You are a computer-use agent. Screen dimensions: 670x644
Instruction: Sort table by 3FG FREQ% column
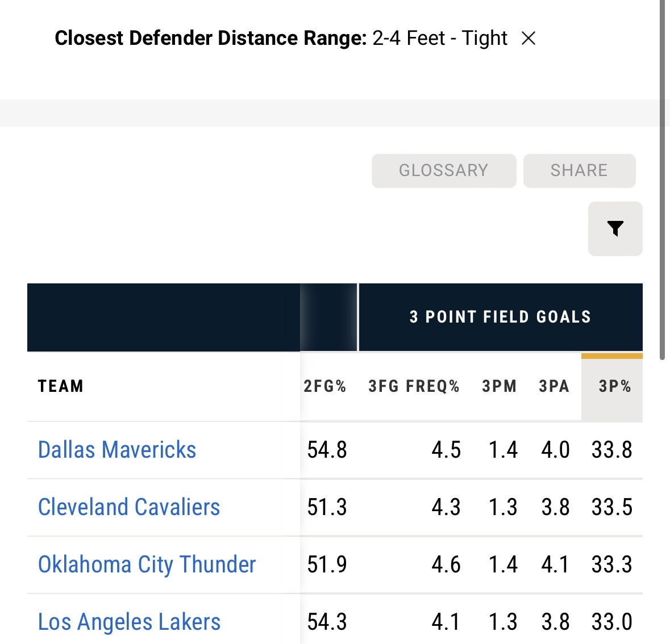(414, 386)
